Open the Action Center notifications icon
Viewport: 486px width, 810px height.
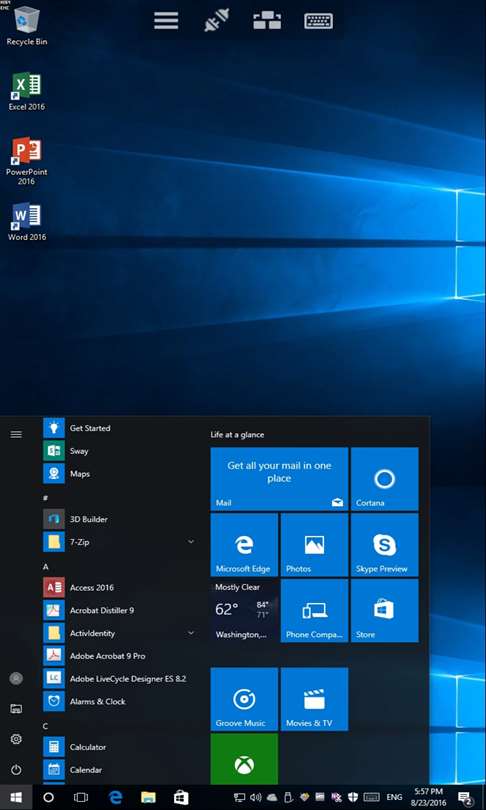tap(465, 797)
